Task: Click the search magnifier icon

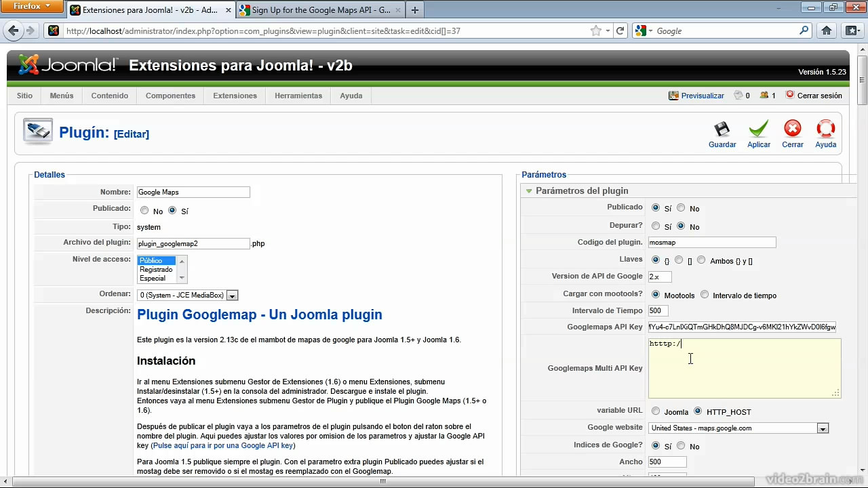Action: [804, 30]
